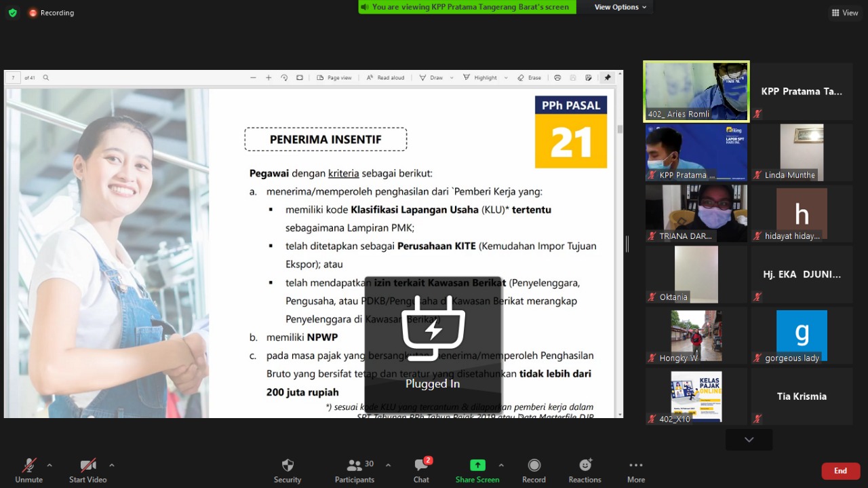
Task: Click the View layout button
Action: pyautogui.click(x=845, y=12)
